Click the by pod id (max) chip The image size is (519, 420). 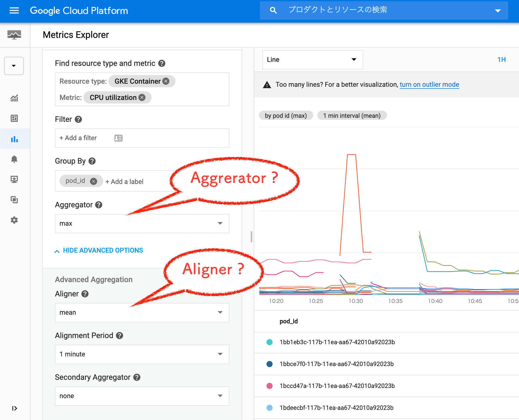click(x=286, y=115)
